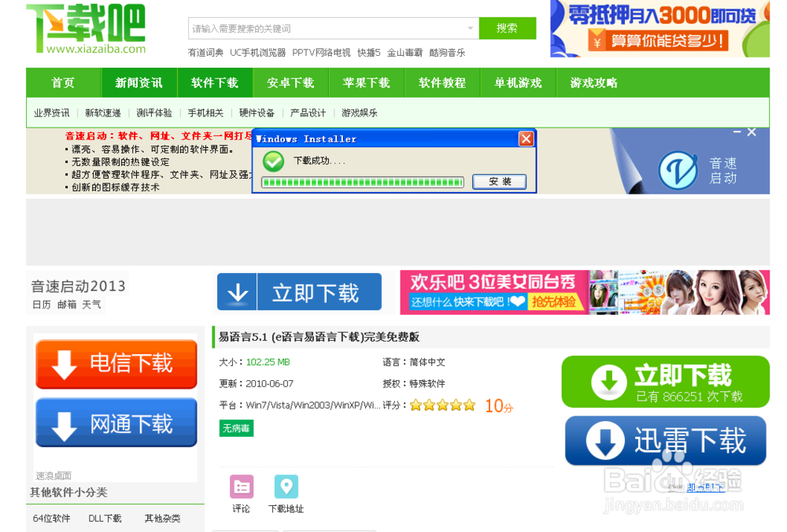Click the orange 电信下载 button
The width and height of the screenshot is (787, 532).
tap(116, 364)
